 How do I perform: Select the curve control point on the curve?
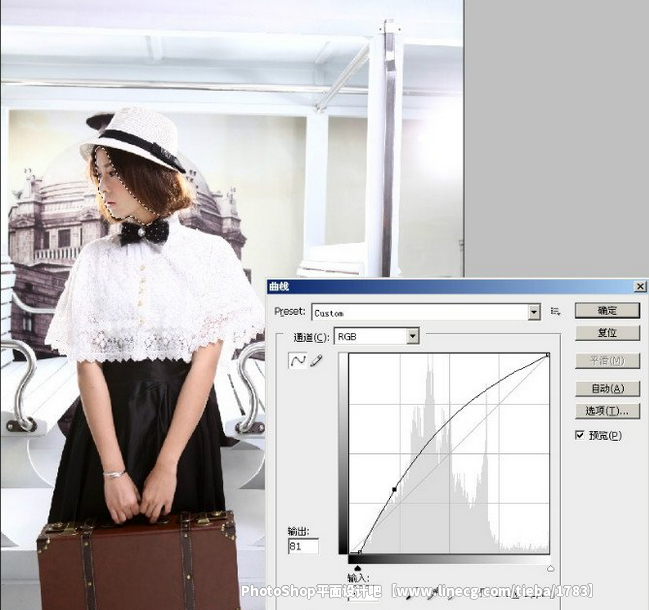(394, 489)
